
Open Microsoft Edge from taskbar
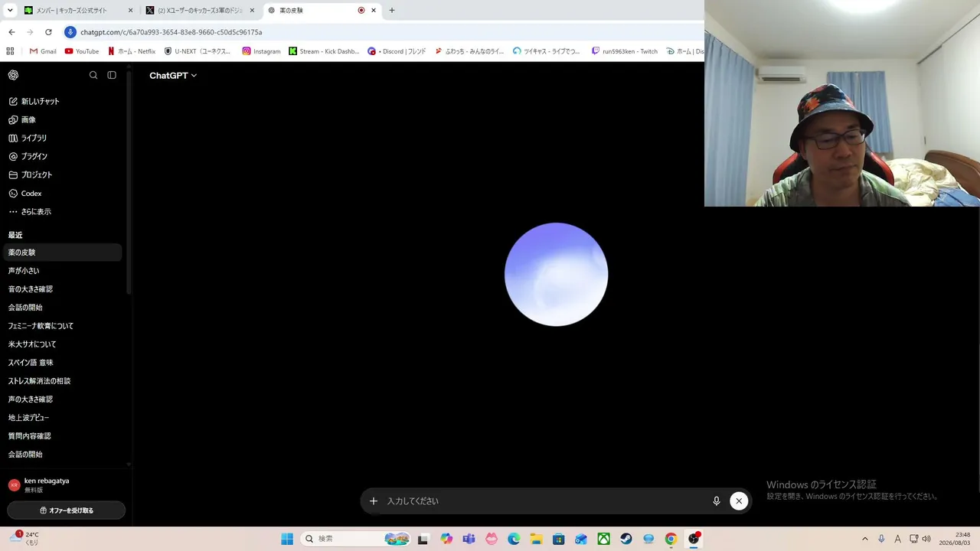pos(514,539)
